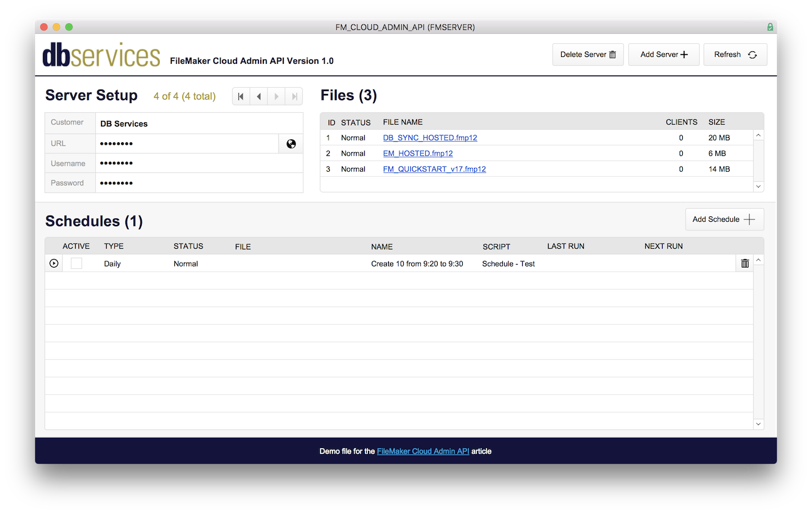
Task: Click the Password input field
Action: [199, 183]
